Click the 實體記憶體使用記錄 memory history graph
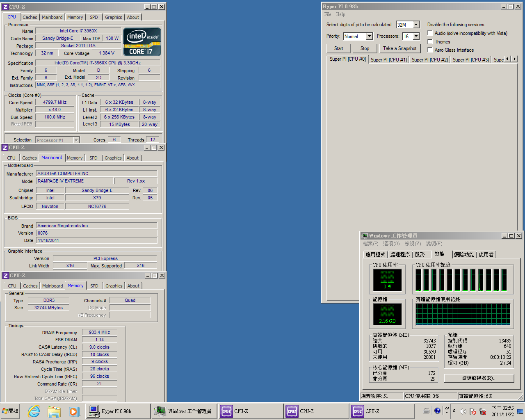 463,315
